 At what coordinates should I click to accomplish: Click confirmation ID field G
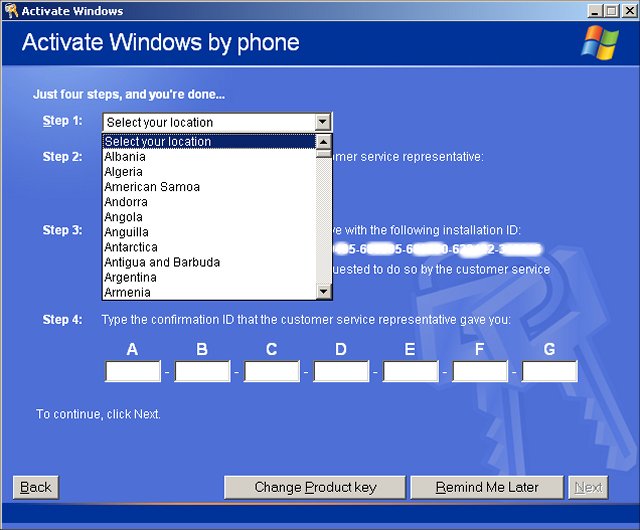coord(549,372)
